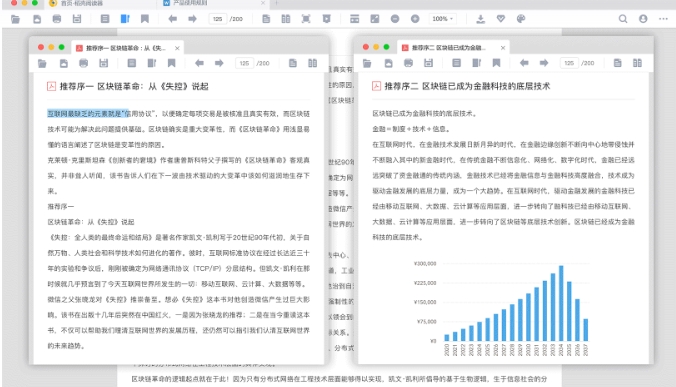The height and width of the screenshot is (387, 676).
Task: Select single page view in the 推荐序二 window
Action: tap(617, 63)
